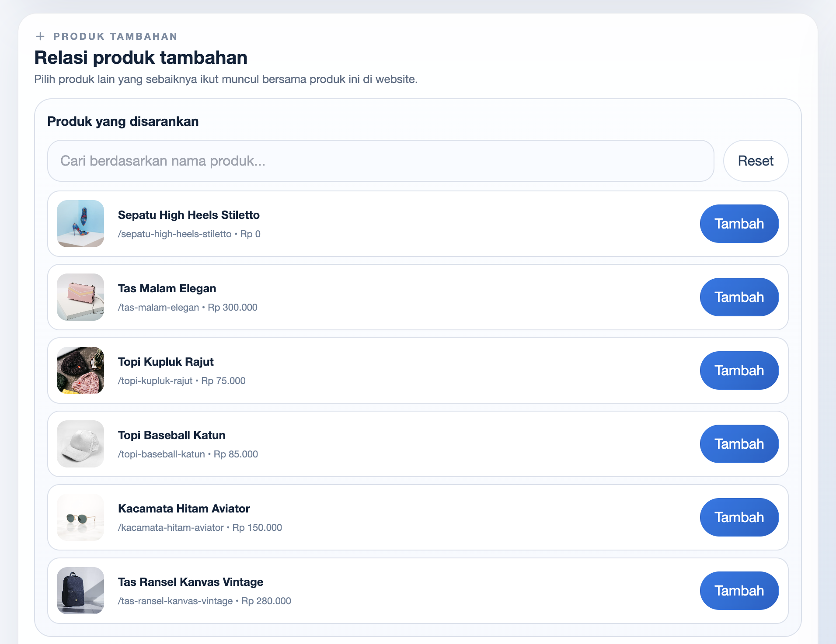The image size is (836, 644).
Task: Click the Produk yang disarankan heading
Action: [123, 121]
